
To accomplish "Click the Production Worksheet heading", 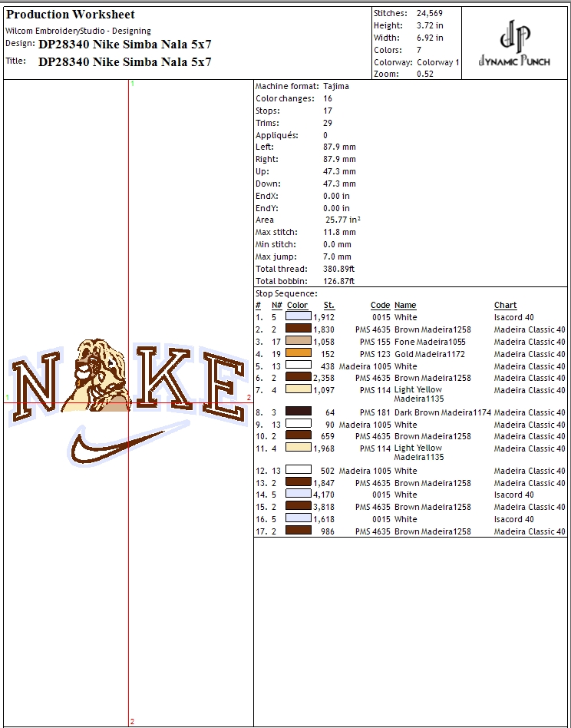I will tap(71, 15).
